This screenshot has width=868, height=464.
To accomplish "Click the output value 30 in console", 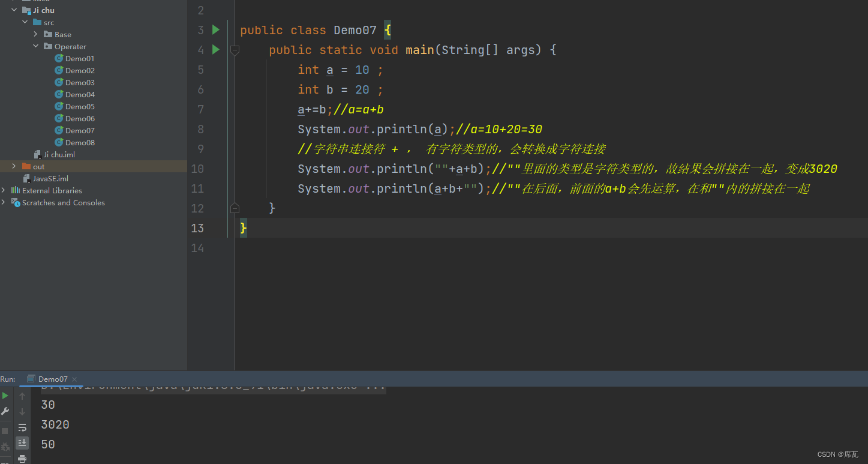I will tap(48, 405).
